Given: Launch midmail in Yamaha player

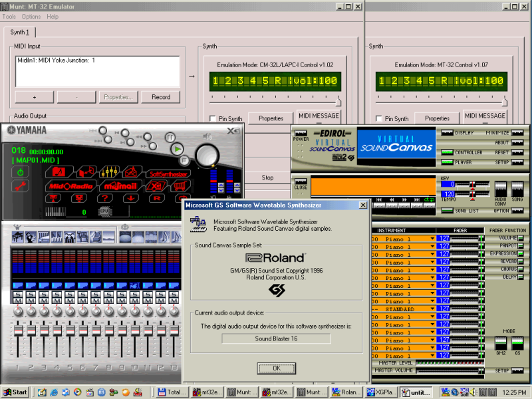Looking at the screenshot, I should [120, 186].
